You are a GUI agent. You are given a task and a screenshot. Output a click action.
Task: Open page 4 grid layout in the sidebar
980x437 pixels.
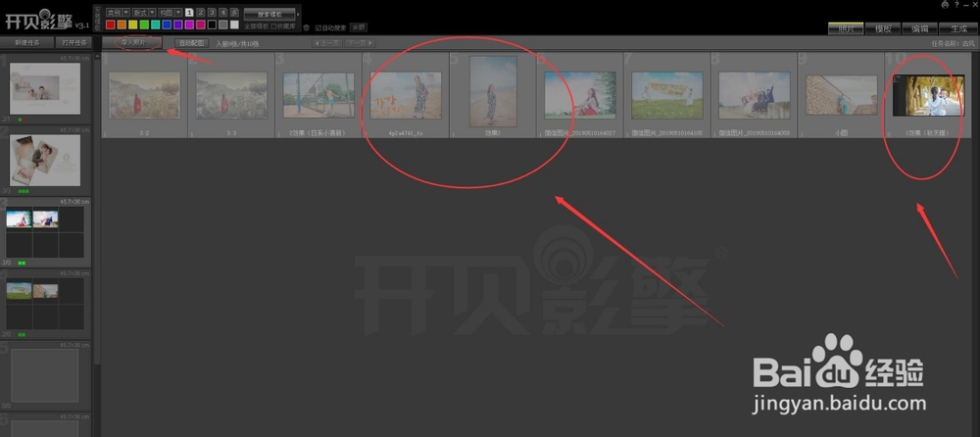click(x=45, y=305)
